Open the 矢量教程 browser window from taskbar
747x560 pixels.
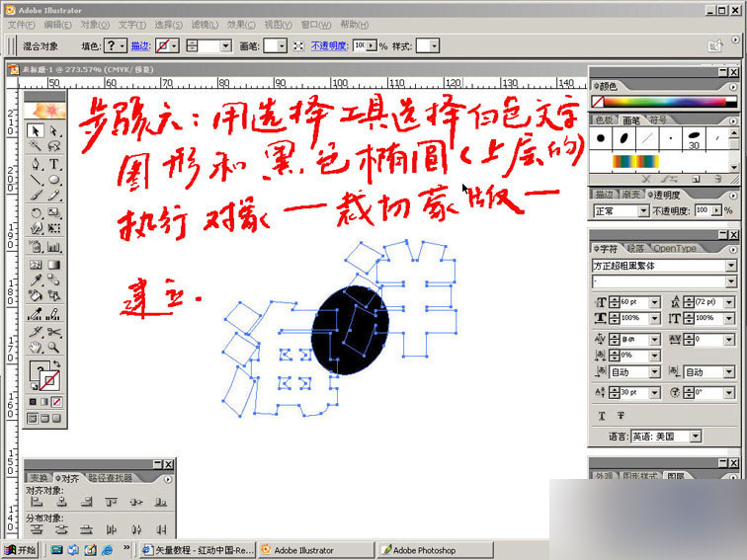[198, 550]
